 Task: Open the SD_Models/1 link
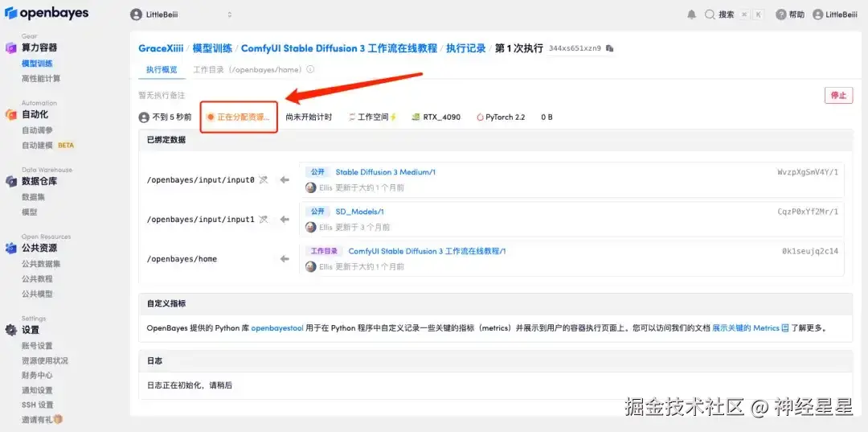click(360, 212)
